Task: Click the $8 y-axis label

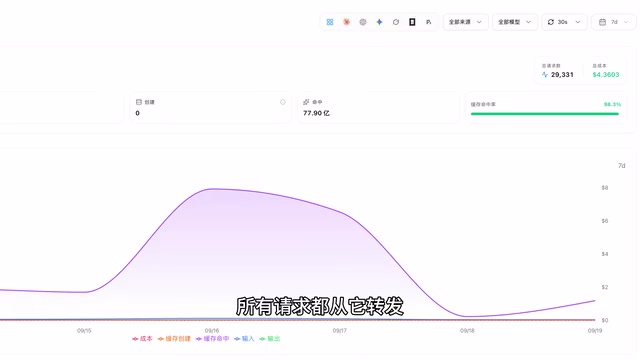Action: (605, 188)
